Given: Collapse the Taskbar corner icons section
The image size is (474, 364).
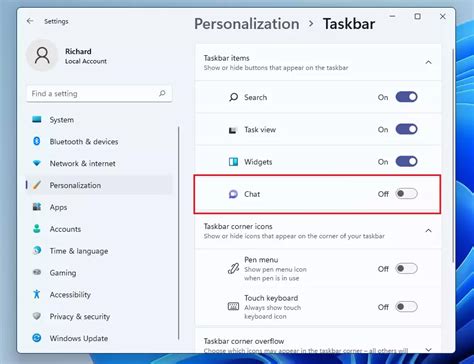Looking at the screenshot, I should tap(429, 231).
